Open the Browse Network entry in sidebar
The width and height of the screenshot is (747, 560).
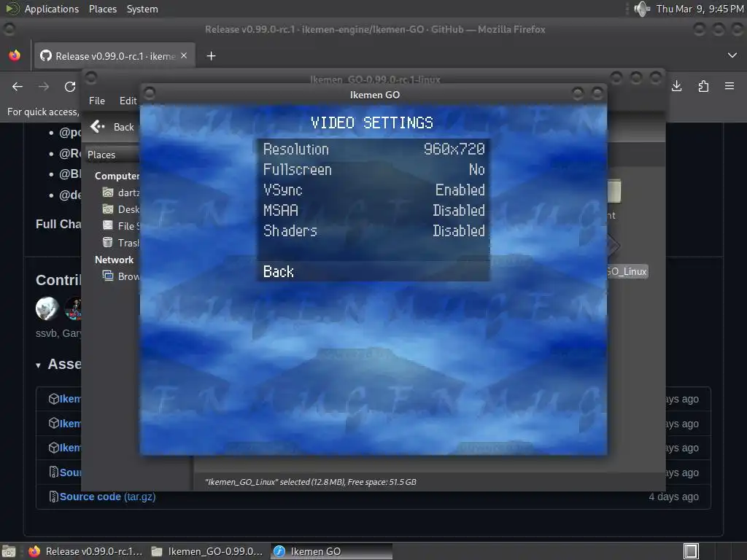tap(121, 276)
